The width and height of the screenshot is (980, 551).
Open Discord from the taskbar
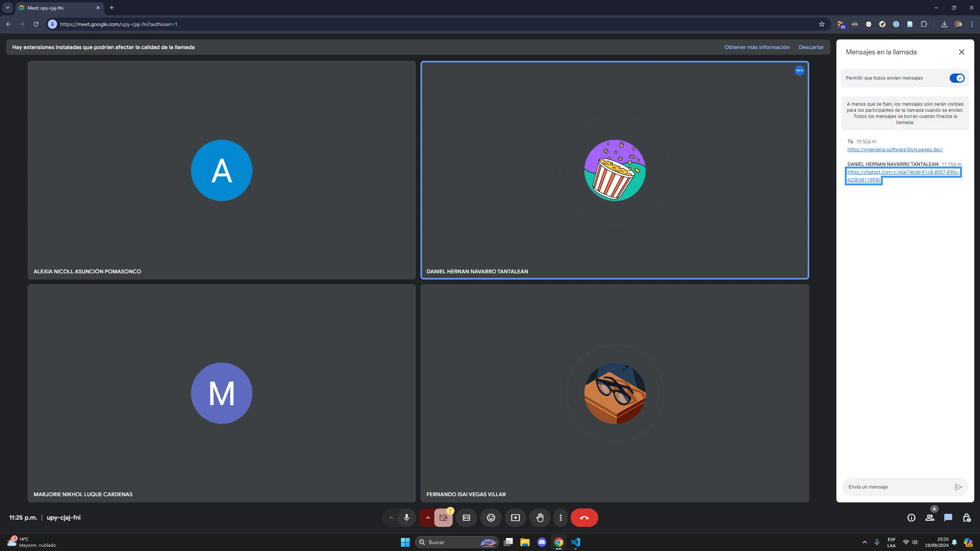tap(542, 542)
